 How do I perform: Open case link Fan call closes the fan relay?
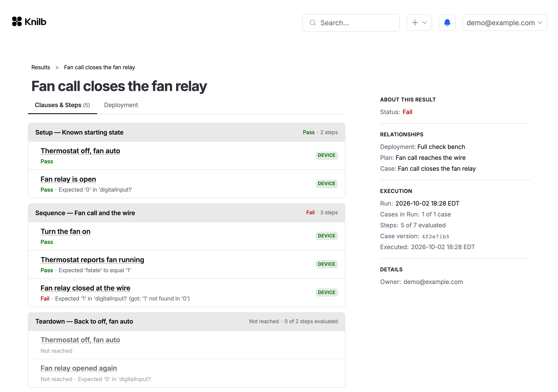[x=437, y=169]
